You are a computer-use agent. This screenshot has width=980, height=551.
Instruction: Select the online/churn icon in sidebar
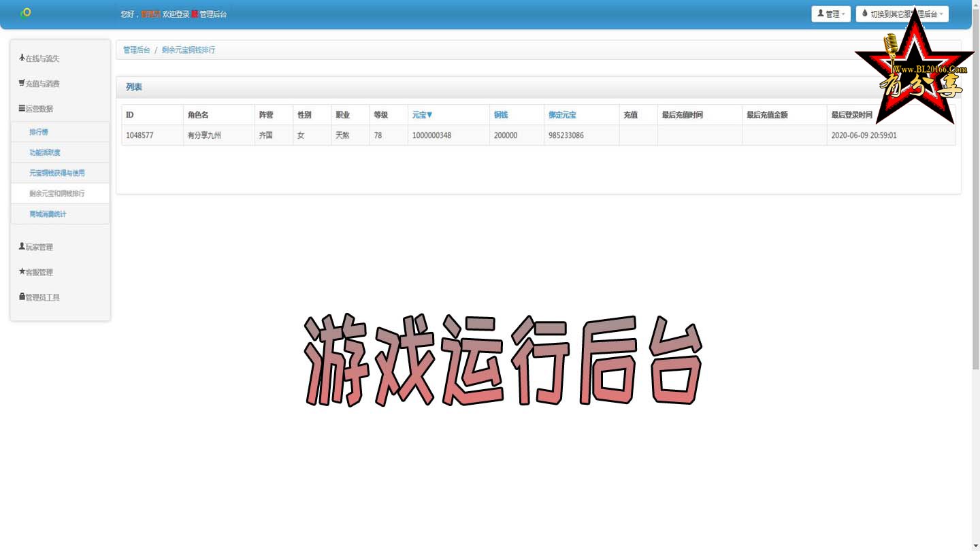coord(22,59)
